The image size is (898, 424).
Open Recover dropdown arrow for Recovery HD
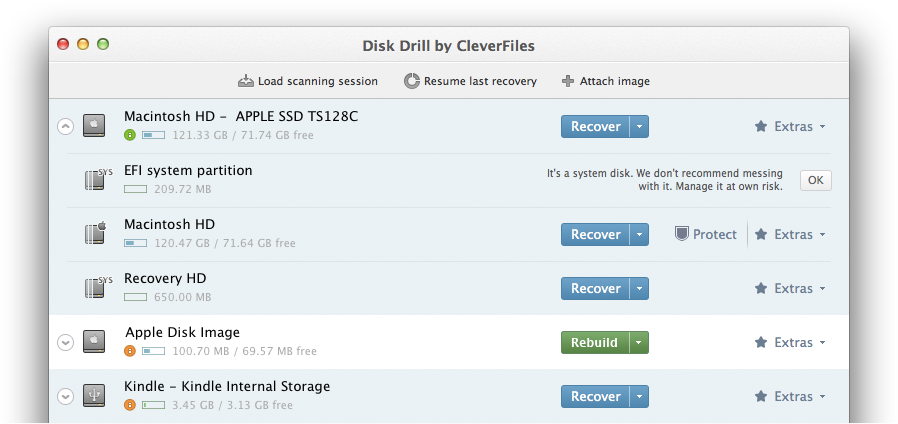639,288
